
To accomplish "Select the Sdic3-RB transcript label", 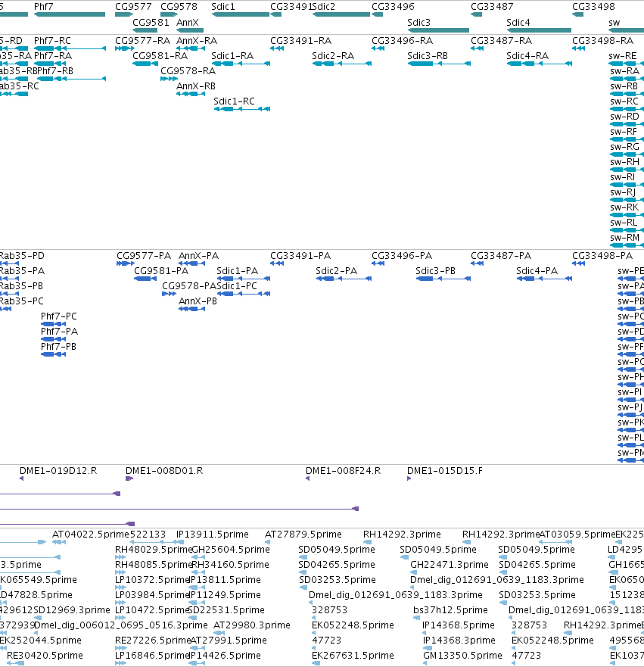I will [428, 56].
